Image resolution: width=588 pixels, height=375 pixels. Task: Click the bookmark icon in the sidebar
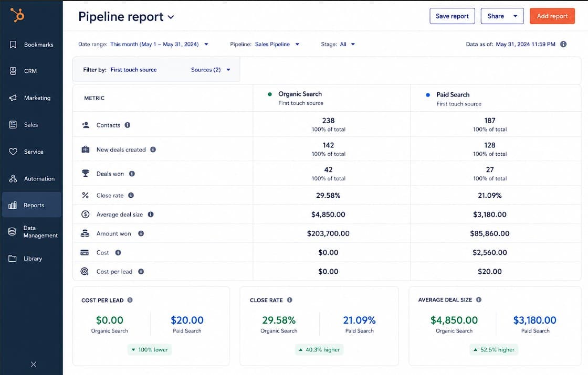pos(13,45)
